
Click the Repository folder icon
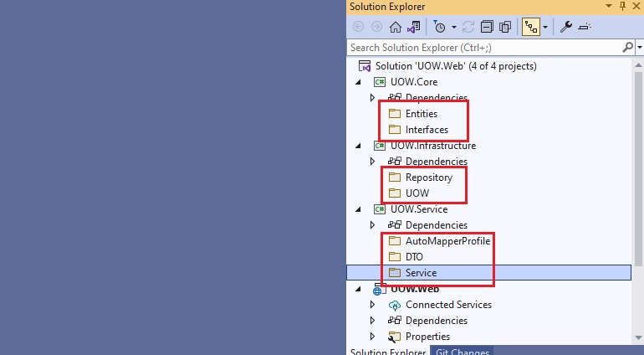(395, 177)
